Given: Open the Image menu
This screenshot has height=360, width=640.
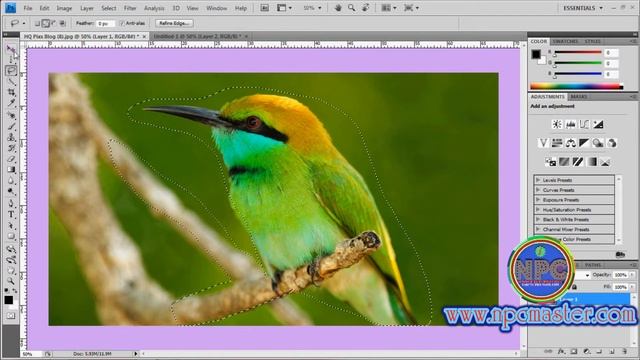Looking at the screenshot, I should coord(64,8).
